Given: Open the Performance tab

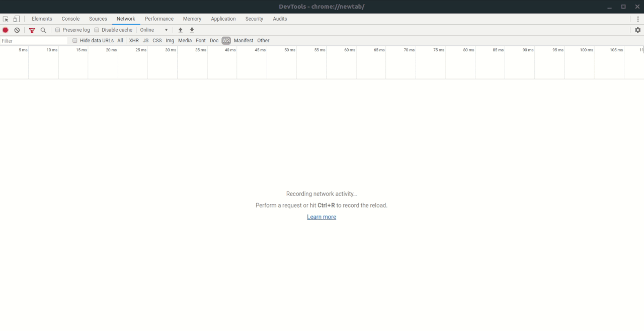Looking at the screenshot, I should coord(159,19).
